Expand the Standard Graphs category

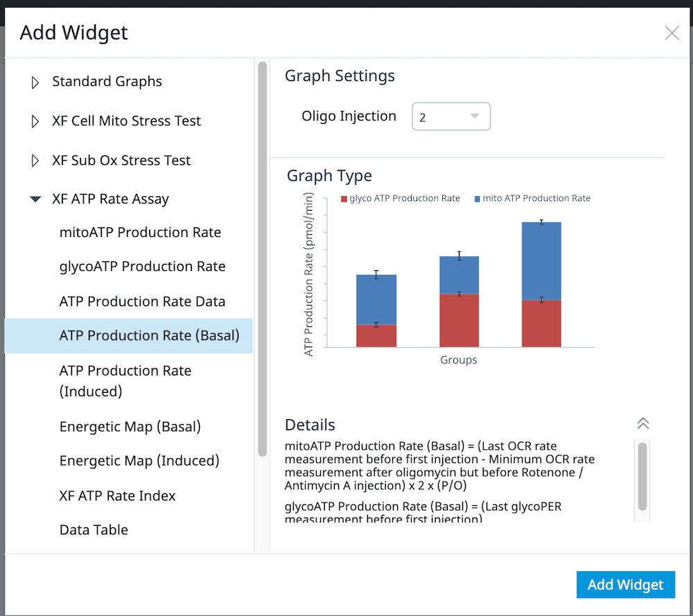point(35,82)
